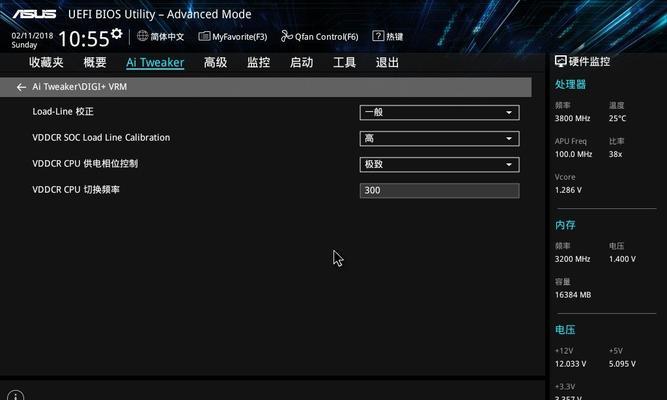Screen dimensions: 667x400
Task: Click the settings gear beside the clock
Action: (x=117, y=34)
